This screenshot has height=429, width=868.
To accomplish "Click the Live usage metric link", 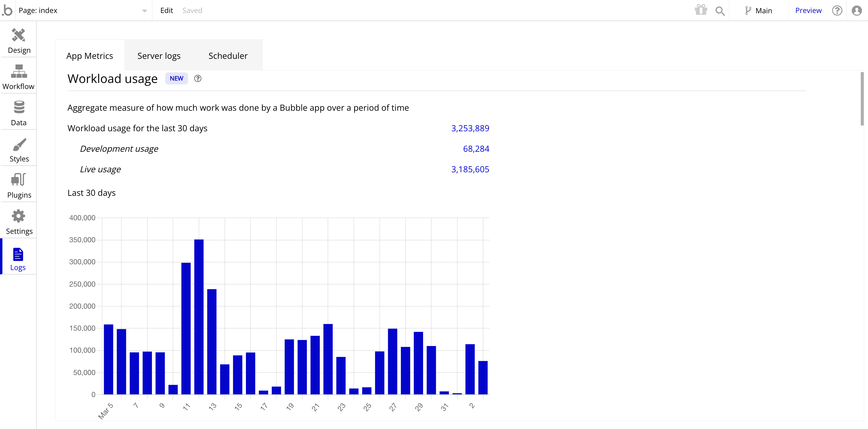I will [x=470, y=169].
